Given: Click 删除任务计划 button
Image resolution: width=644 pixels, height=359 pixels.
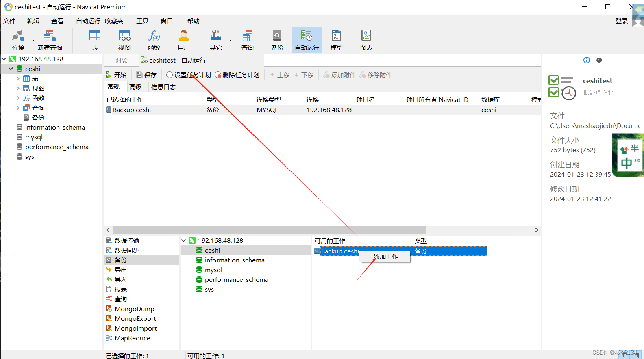Looking at the screenshot, I should (x=237, y=75).
